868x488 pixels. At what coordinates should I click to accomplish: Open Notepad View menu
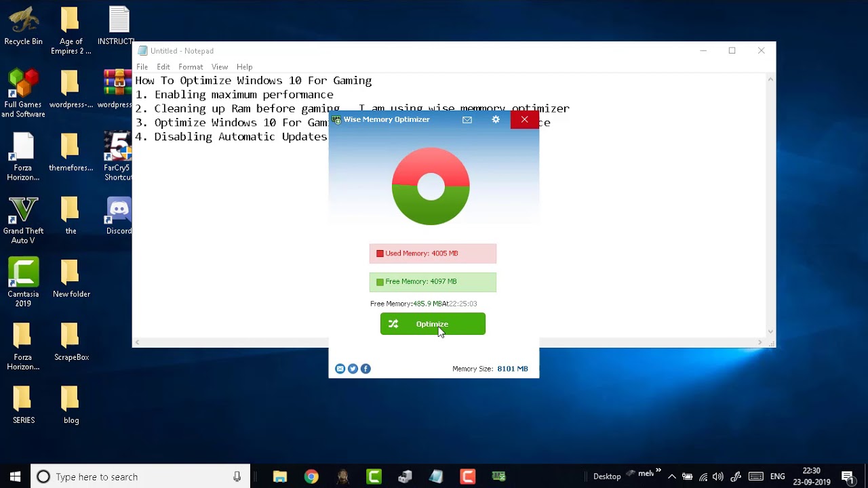pyautogui.click(x=220, y=67)
